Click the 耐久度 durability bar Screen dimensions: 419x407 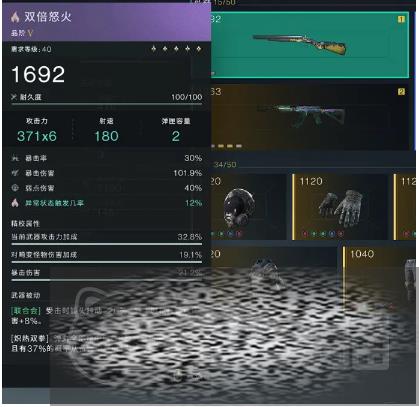107,104
